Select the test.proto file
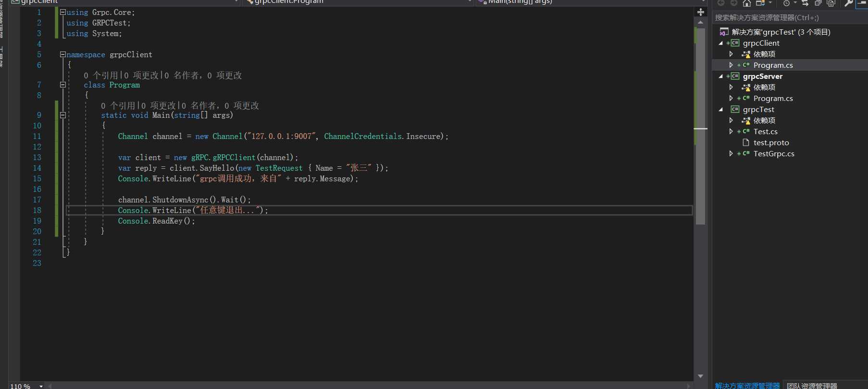 pyautogui.click(x=771, y=142)
